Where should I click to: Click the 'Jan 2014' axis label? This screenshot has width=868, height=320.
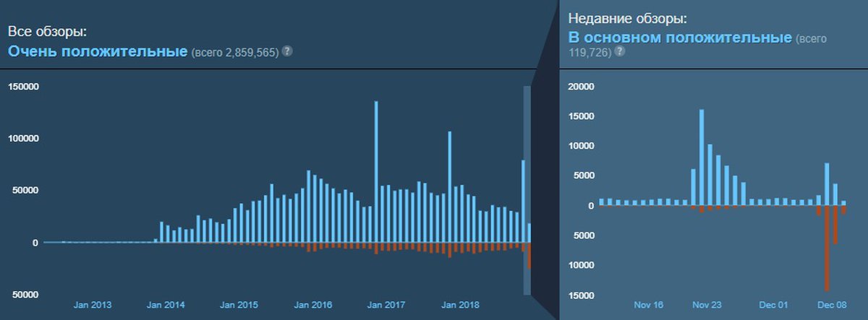point(166,306)
